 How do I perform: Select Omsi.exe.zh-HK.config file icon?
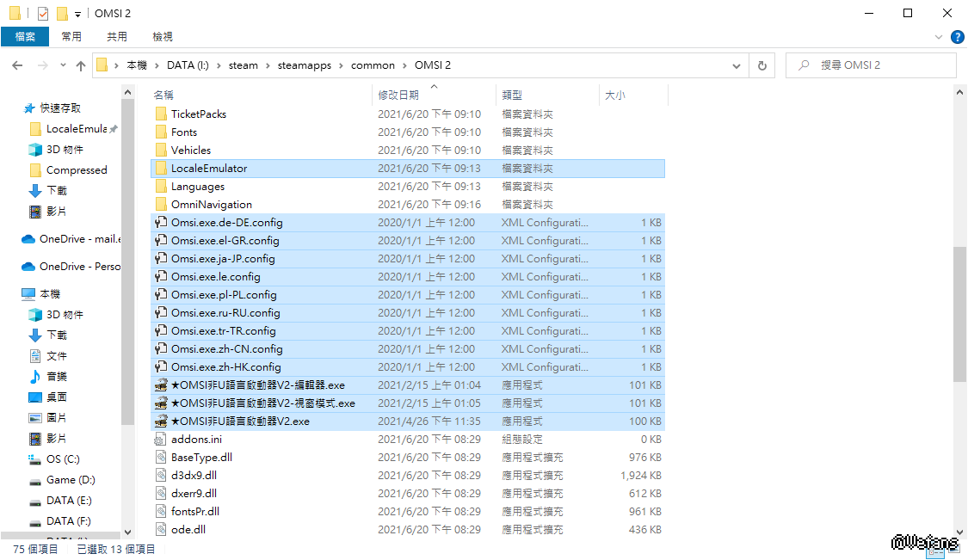[x=161, y=366]
